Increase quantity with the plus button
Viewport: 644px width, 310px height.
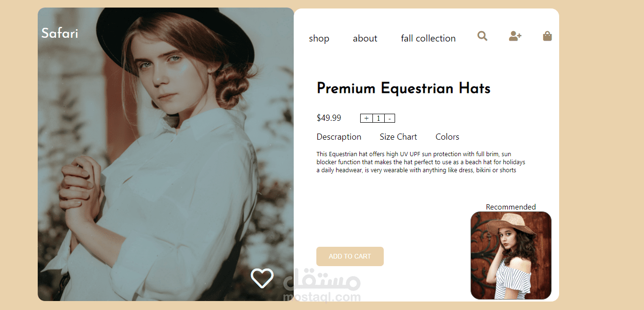(366, 118)
